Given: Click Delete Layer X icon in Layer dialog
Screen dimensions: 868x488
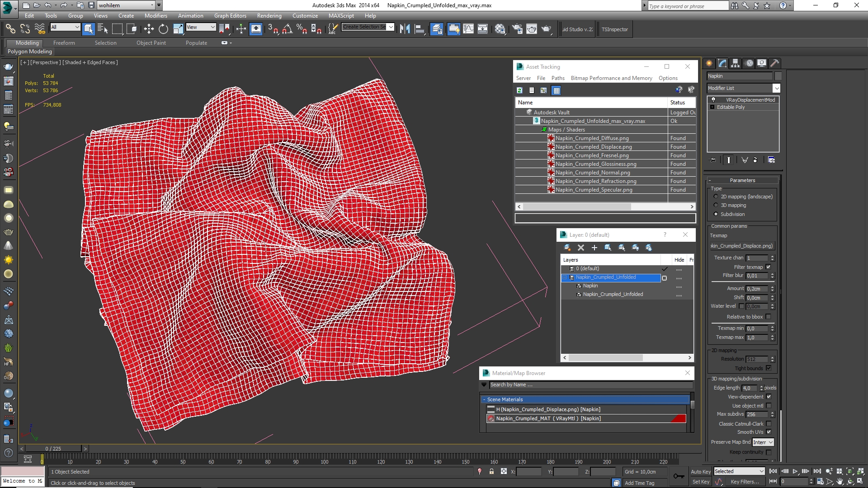Looking at the screenshot, I should coord(581,248).
